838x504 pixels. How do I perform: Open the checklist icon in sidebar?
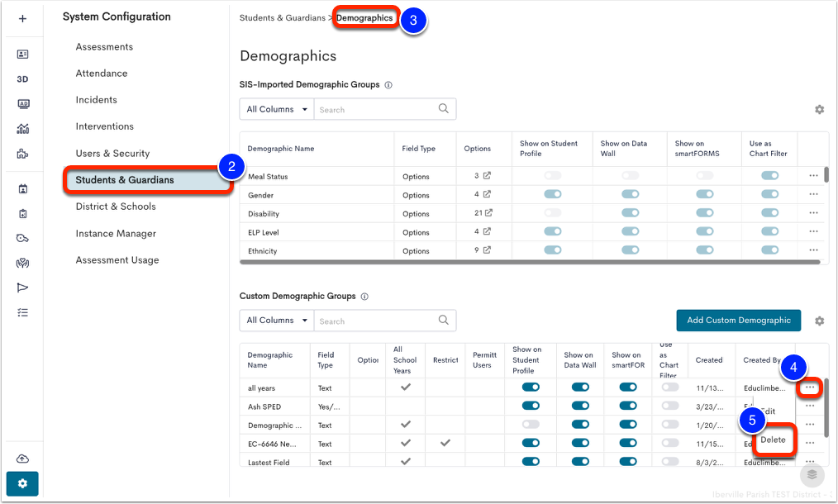[x=22, y=312]
